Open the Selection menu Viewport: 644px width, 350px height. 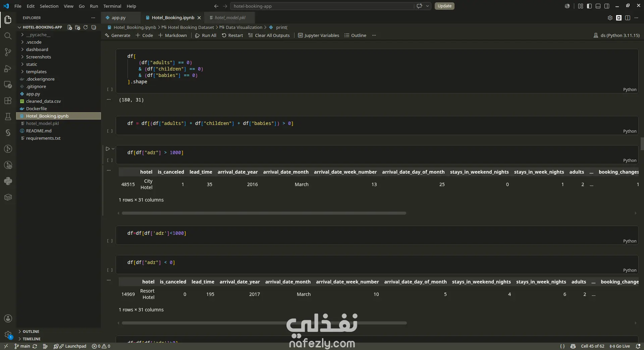[49, 6]
